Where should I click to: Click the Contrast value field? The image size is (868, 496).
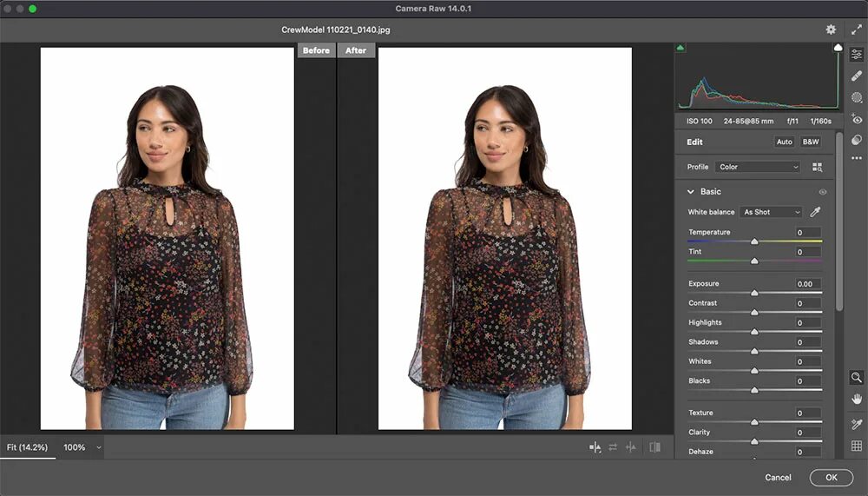(x=807, y=303)
